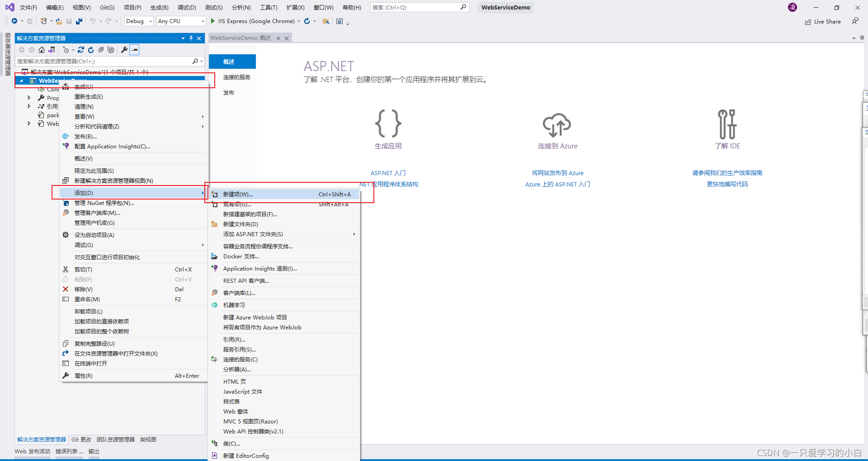The image size is (868, 461).
Task: Open the 错误列表 bottom panel tab
Action: pyautogui.click(x=69, y=451)
